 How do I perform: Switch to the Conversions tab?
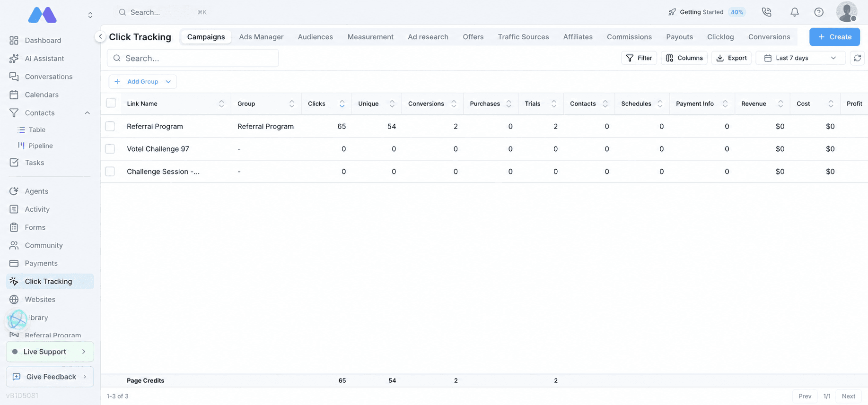(769, 37)
